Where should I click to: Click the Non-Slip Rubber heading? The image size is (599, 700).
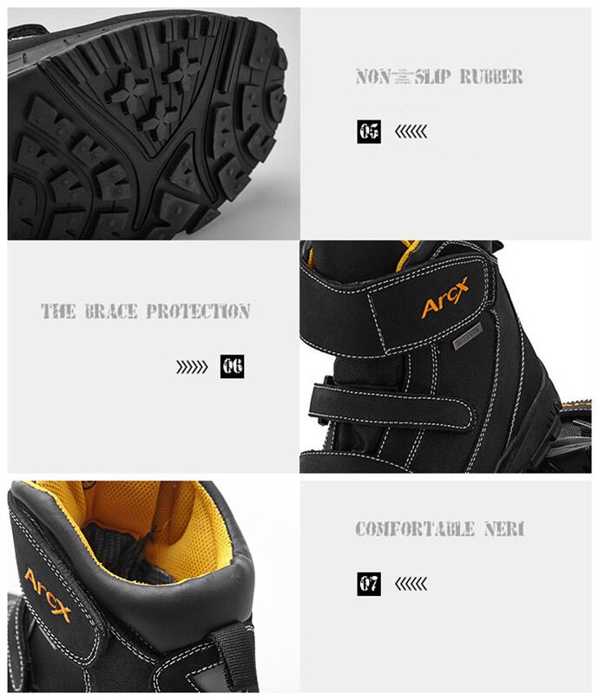tap(439, 77)
